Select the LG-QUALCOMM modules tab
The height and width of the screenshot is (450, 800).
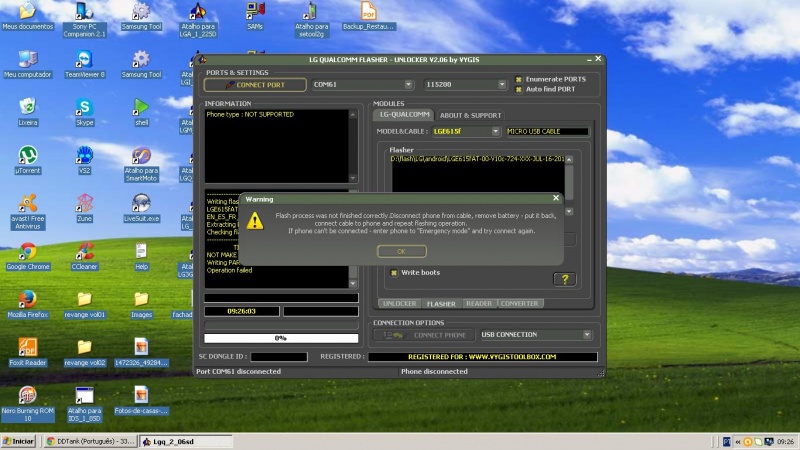[404, 114]
